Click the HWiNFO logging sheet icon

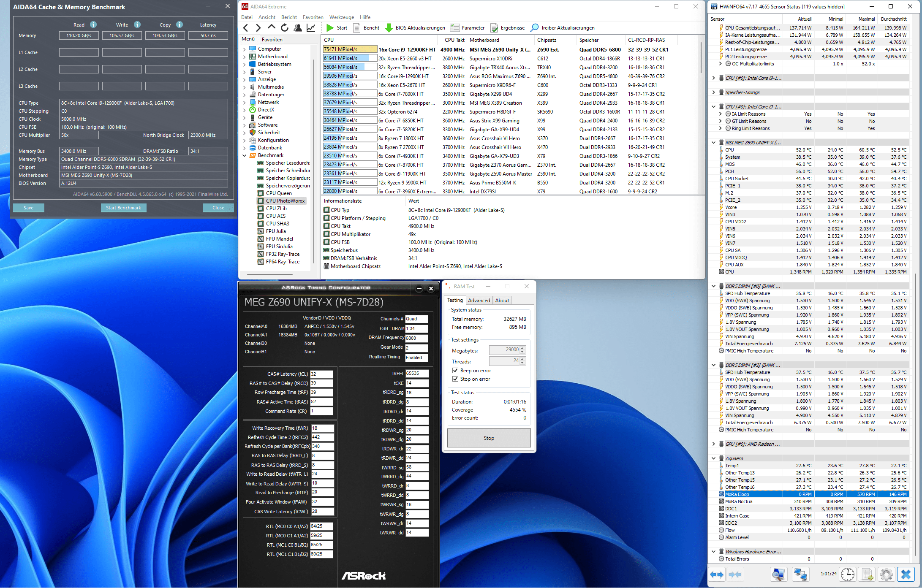(x=867, y=574)
